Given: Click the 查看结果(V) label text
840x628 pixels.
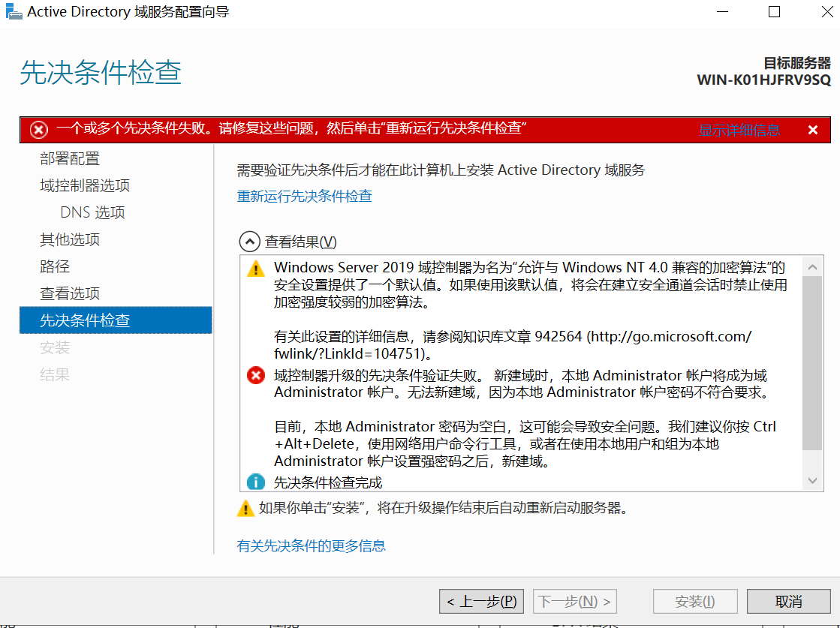Looking at the screenshot, I should [300, 242].
